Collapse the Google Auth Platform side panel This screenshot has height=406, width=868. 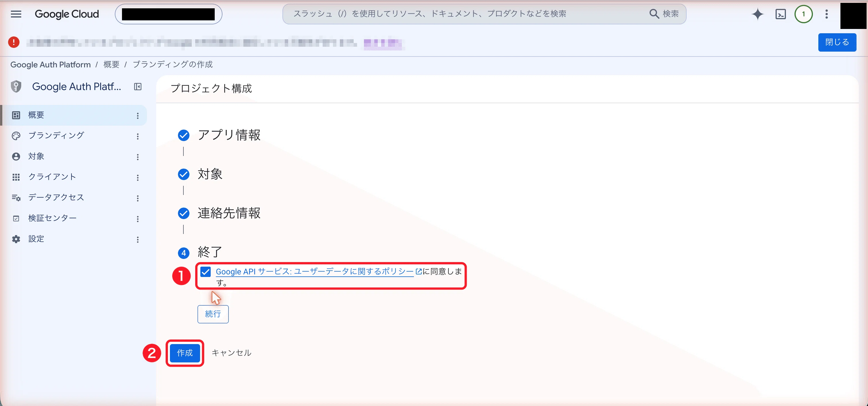(x=137, y=87)
